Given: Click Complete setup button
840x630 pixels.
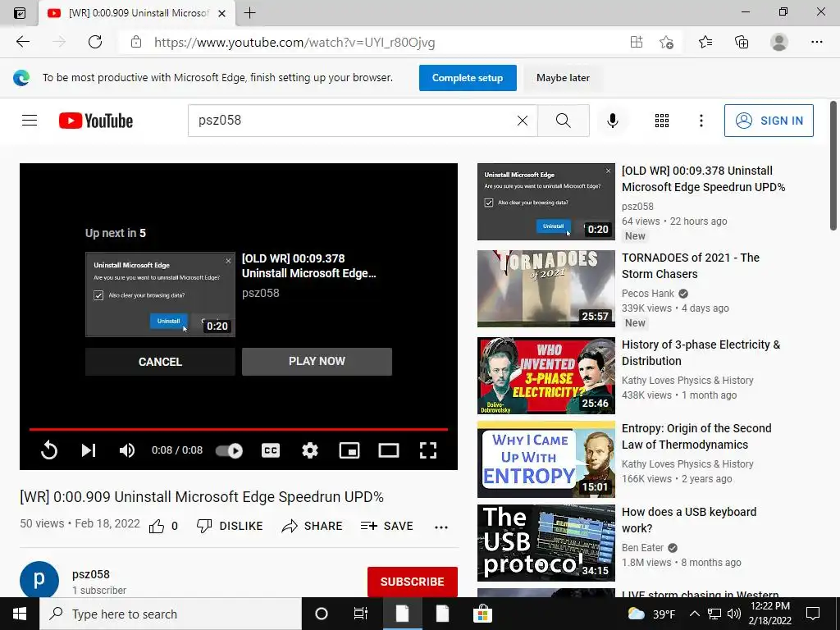Looking at the screenshot, I should coord(468,78).
